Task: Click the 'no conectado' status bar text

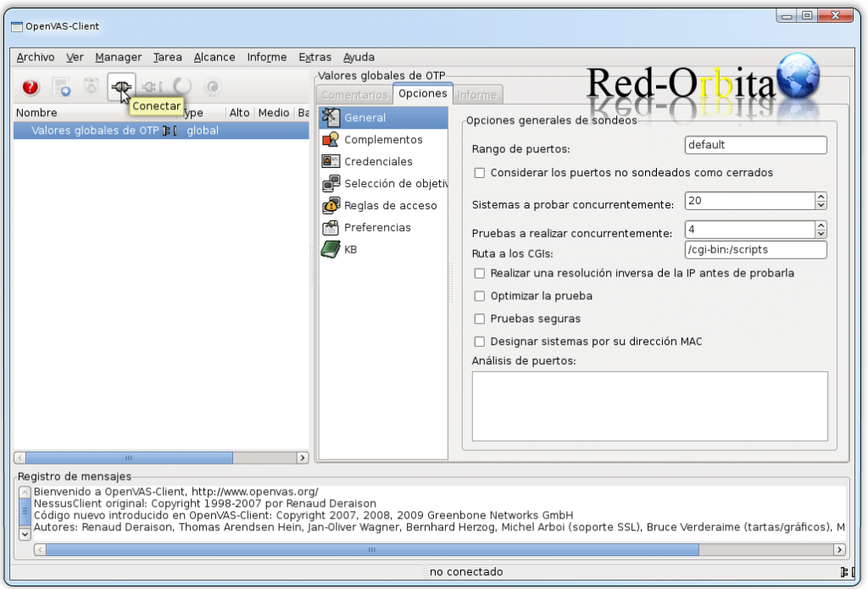Action: pos(466,572)
